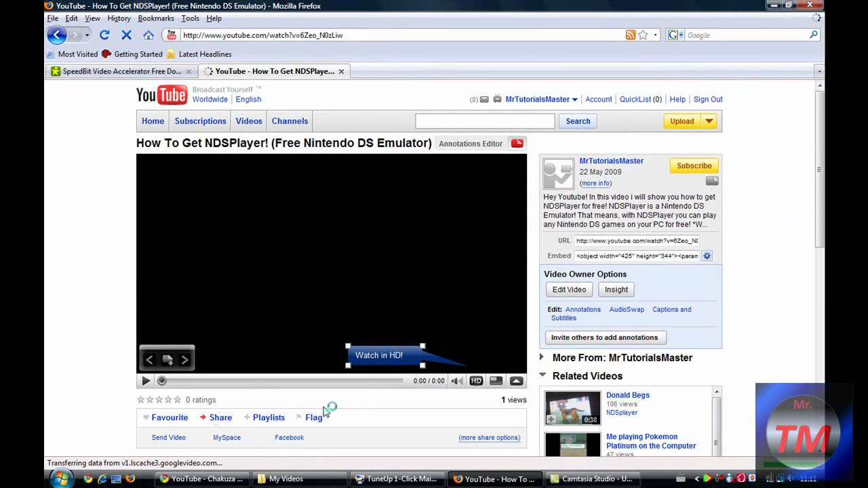The width and height of the screenshot is (868, 488).
Task: Open the Upload button dropdown arrow
Action: point(709,121)
